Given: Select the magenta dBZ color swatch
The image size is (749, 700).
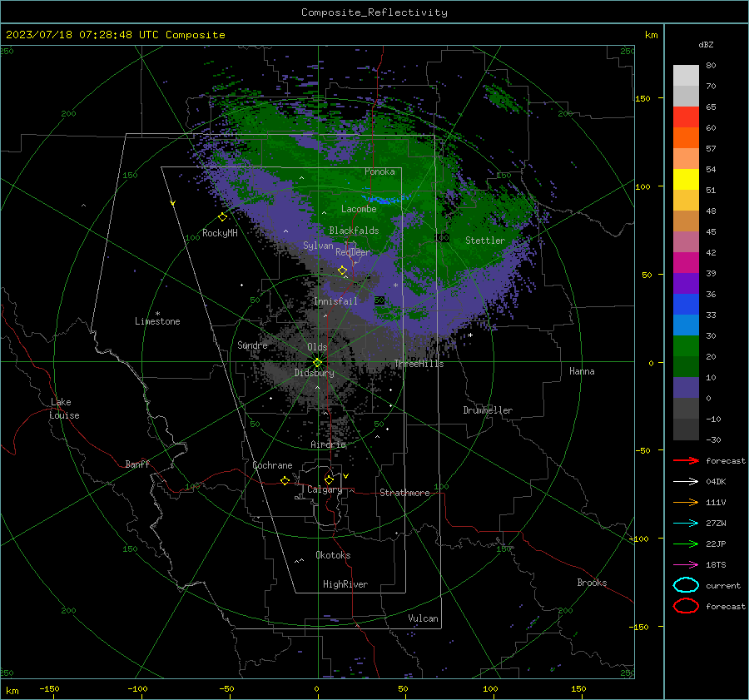Looking at the screenshot, I should point(686,262).
